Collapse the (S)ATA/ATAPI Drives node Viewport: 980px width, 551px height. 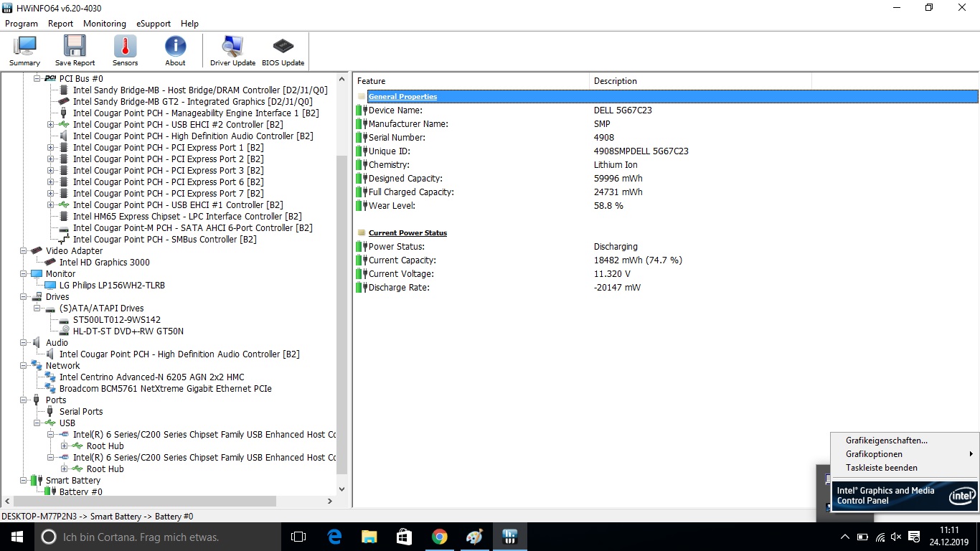coord(37,308)
